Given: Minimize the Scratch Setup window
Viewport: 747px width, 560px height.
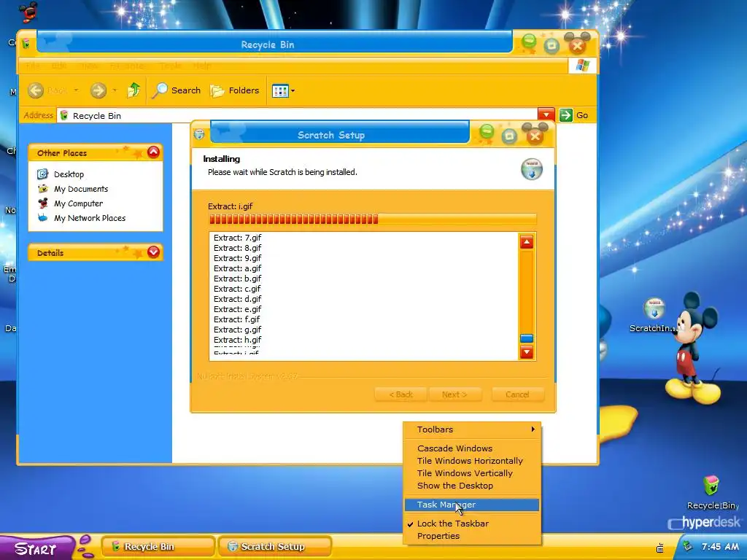Looking at the screenshot, I should click(487, 131).
